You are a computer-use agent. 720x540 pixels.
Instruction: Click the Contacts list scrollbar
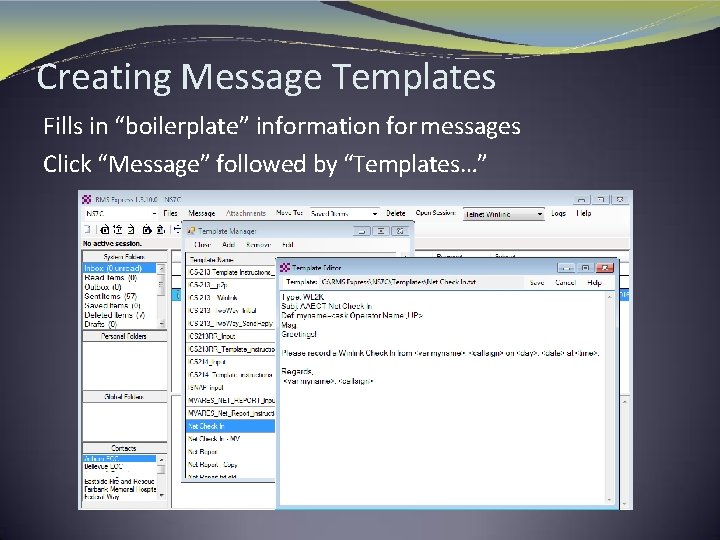point(161,478)
